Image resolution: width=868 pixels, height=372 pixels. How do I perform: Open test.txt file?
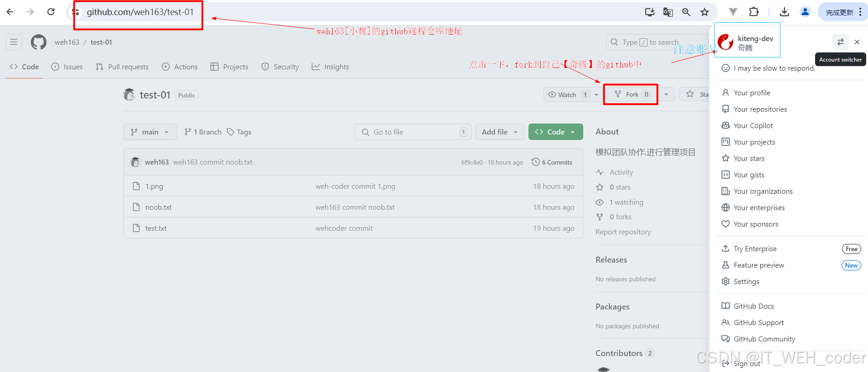click(x=156, y=228)
